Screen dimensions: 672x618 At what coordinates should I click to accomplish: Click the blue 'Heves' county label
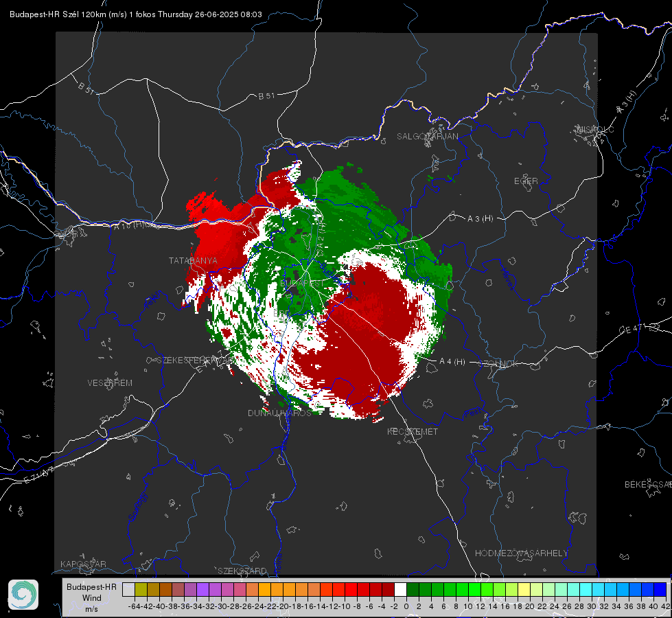point(507,279)
